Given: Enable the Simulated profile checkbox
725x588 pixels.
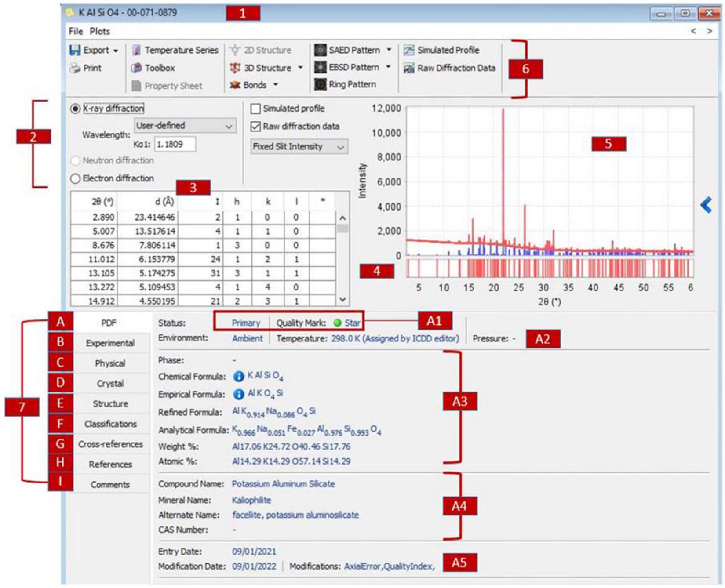Looking at the screenshot, I should [x=255, y=109].
